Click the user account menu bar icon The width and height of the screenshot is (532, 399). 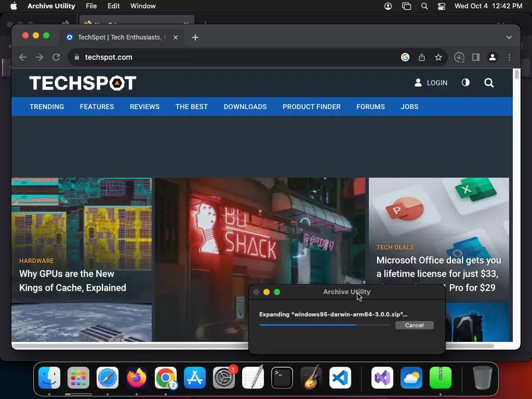[x=388, y=6]
